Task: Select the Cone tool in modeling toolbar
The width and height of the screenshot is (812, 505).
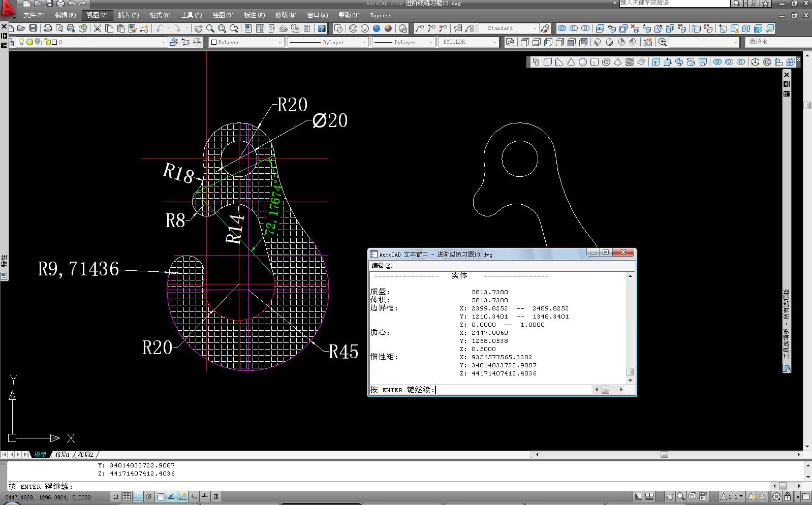Action: point(571,62)
